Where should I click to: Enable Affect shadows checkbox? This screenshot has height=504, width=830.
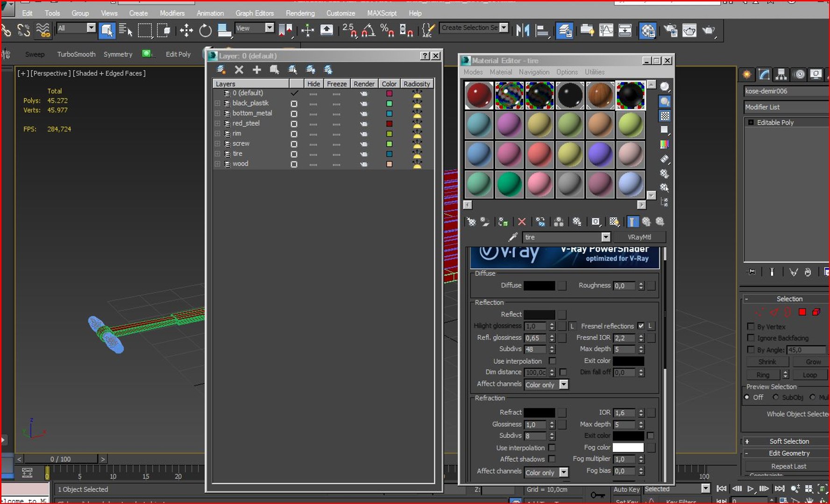point(552,459)
